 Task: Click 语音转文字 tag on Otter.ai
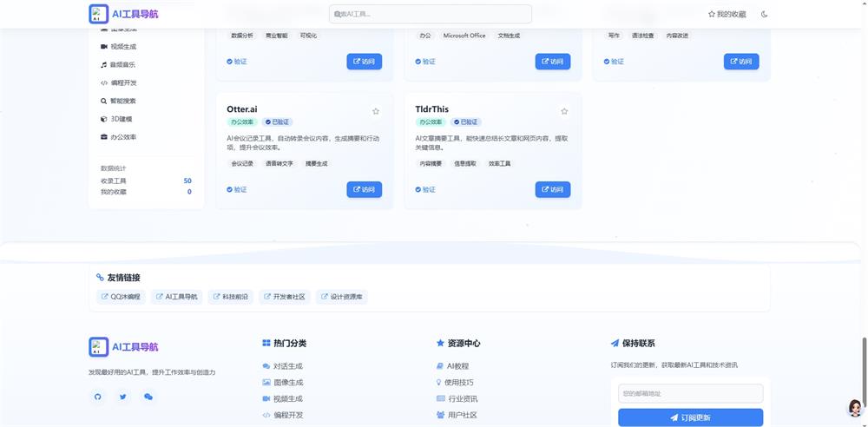[279, 163]
